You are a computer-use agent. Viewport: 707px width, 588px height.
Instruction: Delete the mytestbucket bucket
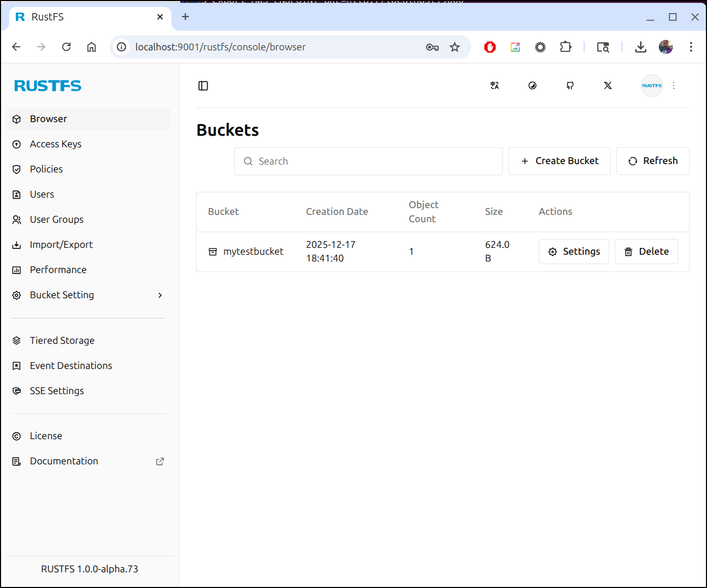point(646,252)
